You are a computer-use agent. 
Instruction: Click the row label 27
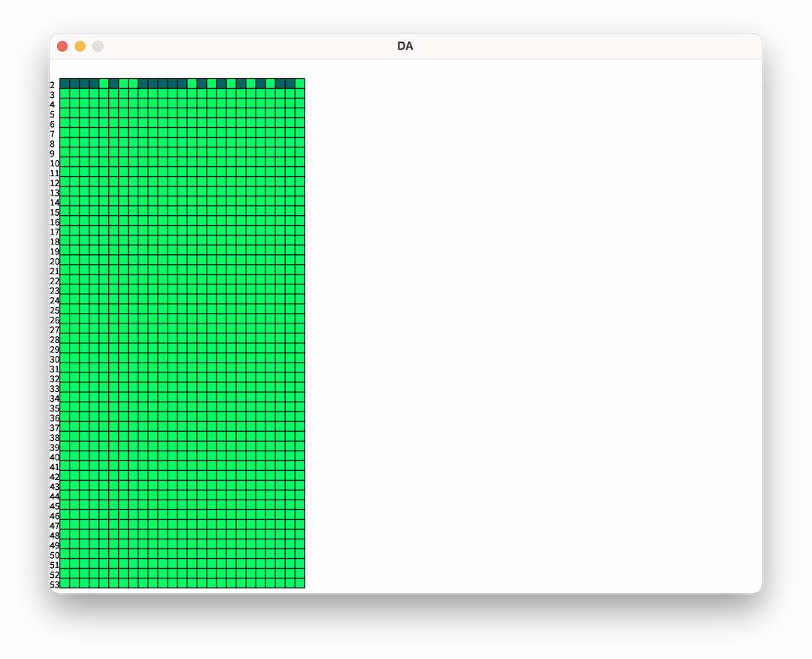[54, 329]
